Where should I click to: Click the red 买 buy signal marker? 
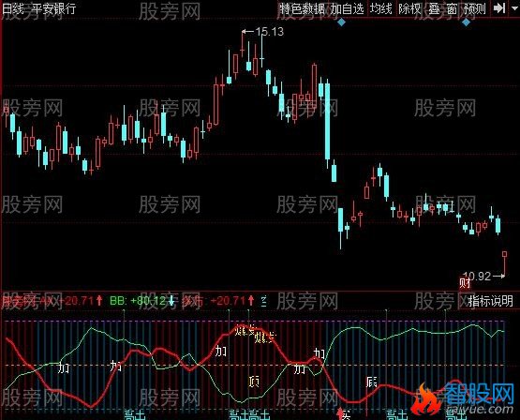(x=344, y=414)
